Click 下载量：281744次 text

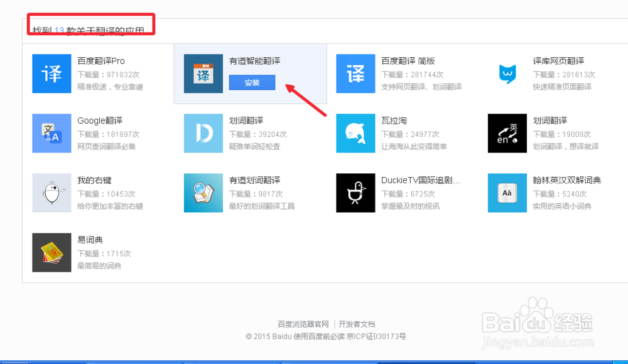point(412,75)
